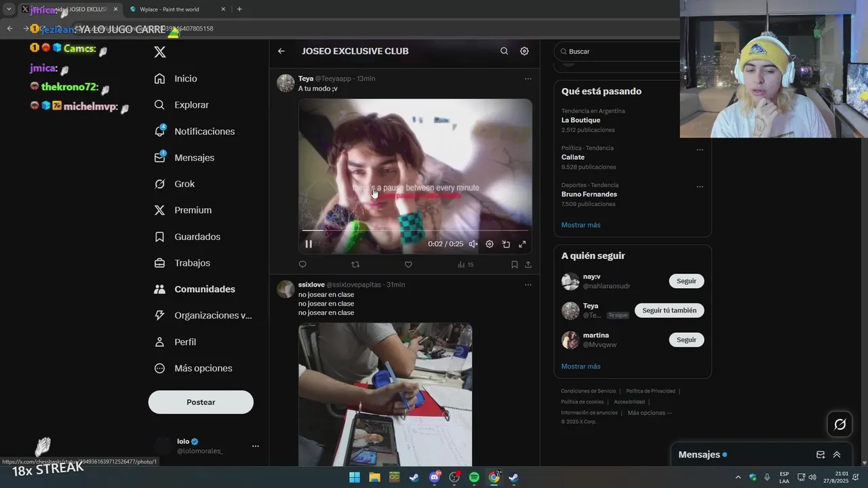Screen dimensions: 868x488
Task: Bookmark Teya's post
Action: point(515,264)
